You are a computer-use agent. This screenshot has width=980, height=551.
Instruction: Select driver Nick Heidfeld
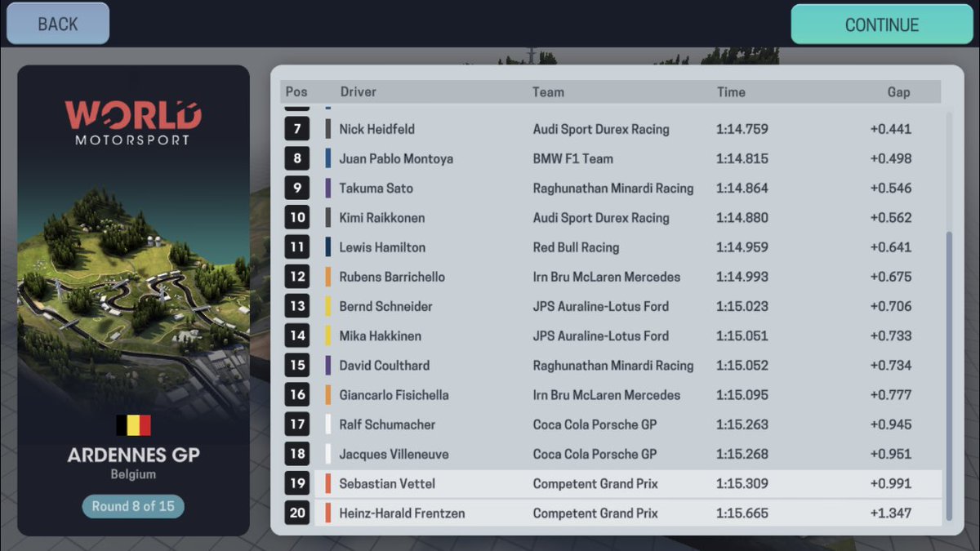(x=377, y=129)
